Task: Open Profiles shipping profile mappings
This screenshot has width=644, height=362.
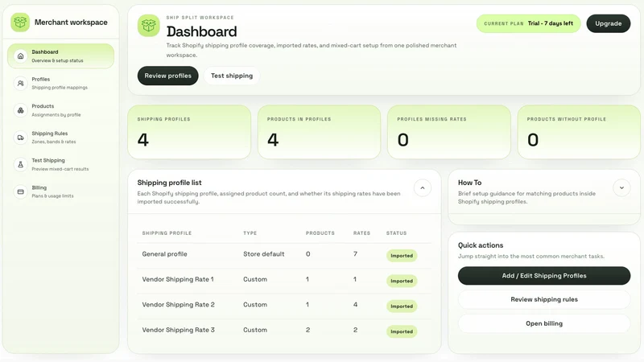Action: 61,84
